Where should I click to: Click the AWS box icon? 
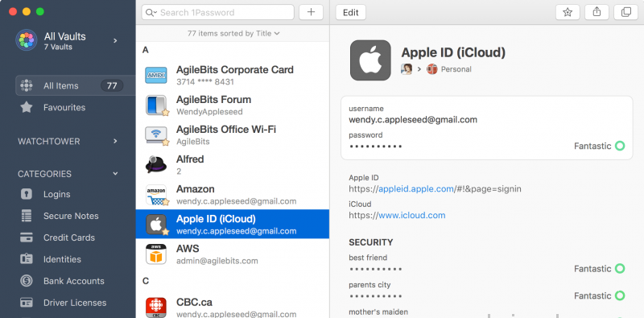click(156, 254)
